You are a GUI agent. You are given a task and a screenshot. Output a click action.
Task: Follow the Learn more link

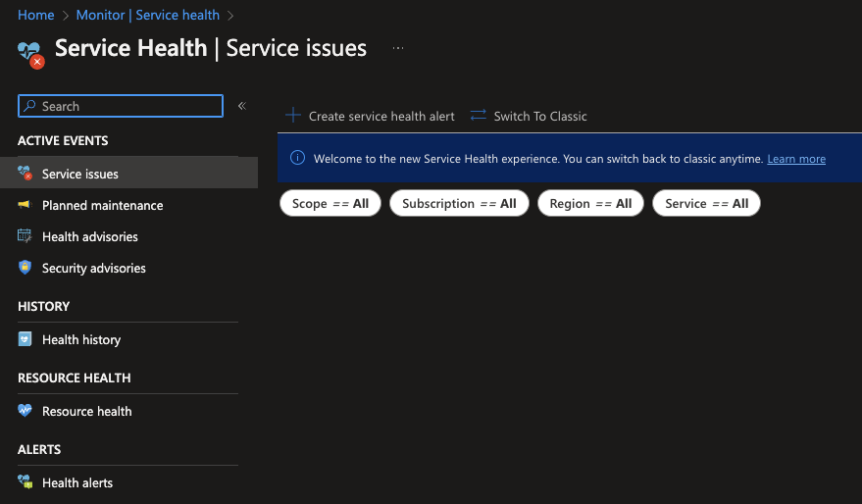tap(796, 159)
